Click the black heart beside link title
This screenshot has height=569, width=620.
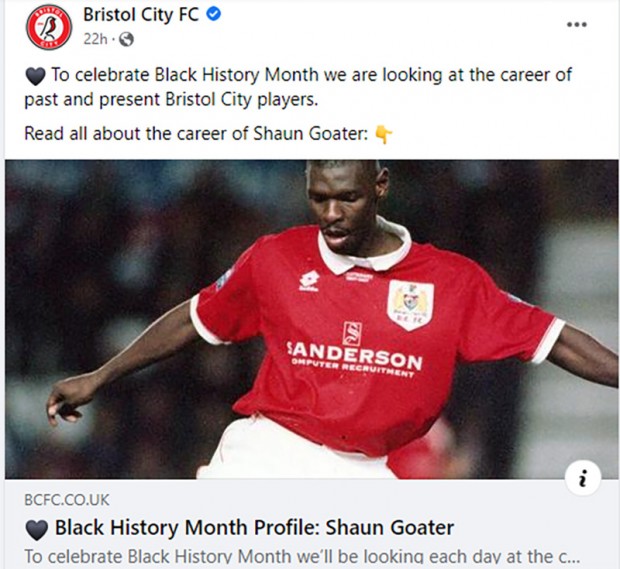click(36, 529)
